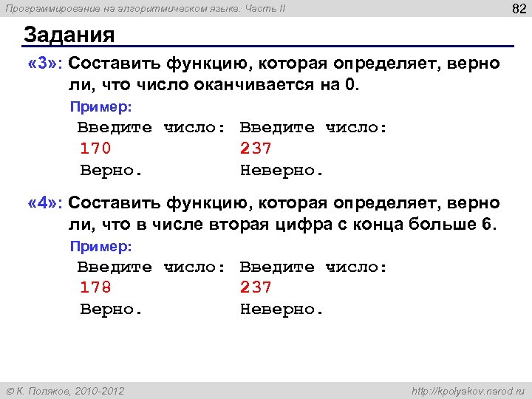Click the slide title 'Задания'
This screenshot has height=399, width=532.
pos(69,35)
